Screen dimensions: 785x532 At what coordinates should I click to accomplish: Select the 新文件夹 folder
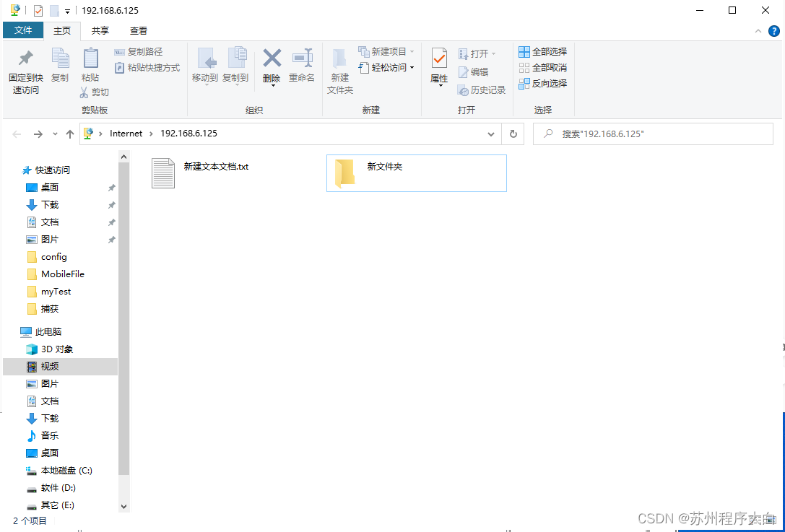coord(417,173)
